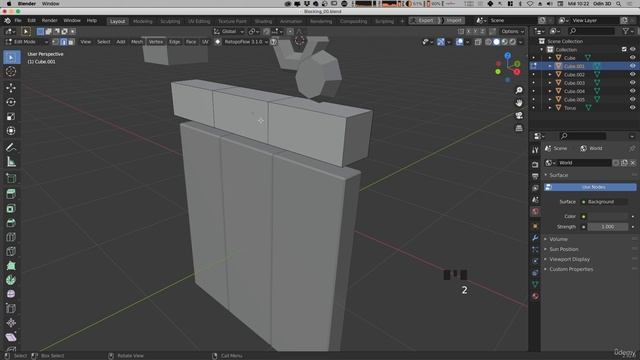Hide Cube.002 with its eye icon

pyautogui.click(x=632, y=75)
